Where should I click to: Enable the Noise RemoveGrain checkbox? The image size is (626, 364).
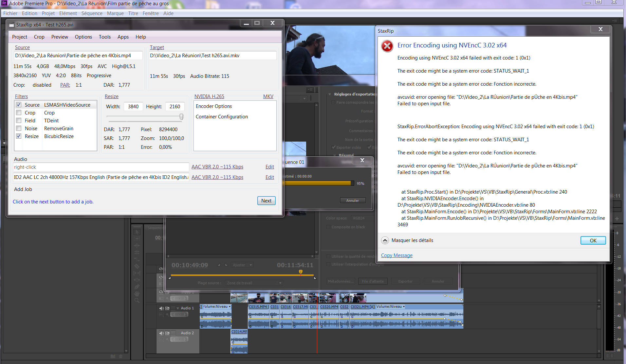pos(19,128)
